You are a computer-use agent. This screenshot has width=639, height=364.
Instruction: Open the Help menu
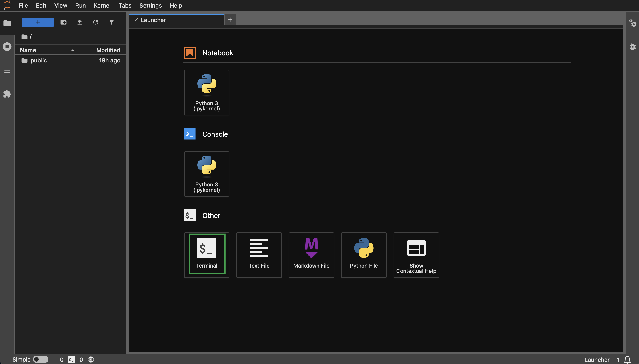tap(176, 5)
